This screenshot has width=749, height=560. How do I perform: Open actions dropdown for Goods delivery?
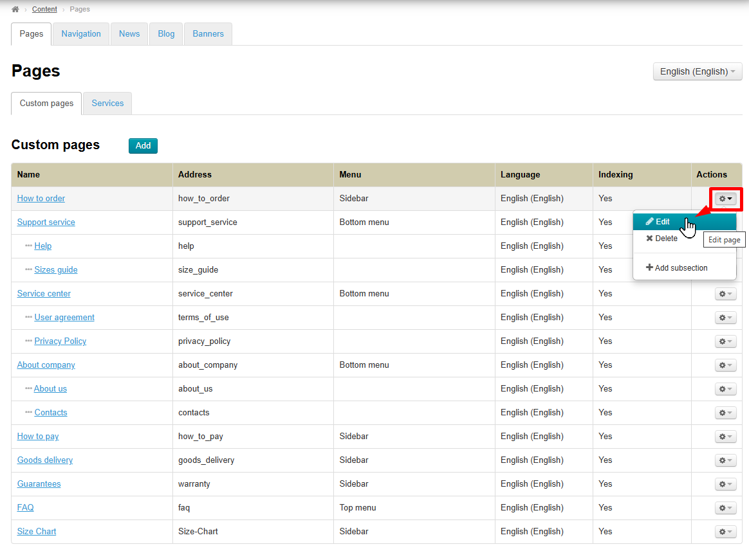click(x=725, y=460)
